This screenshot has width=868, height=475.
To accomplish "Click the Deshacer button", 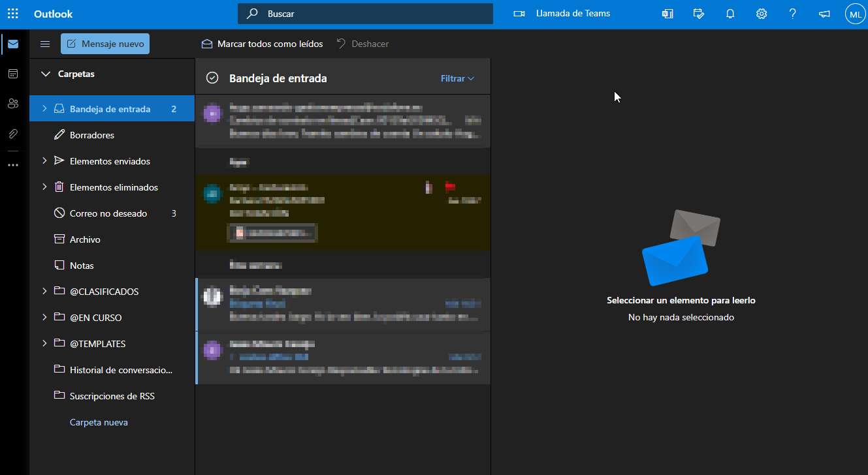I will pos(362,44).
